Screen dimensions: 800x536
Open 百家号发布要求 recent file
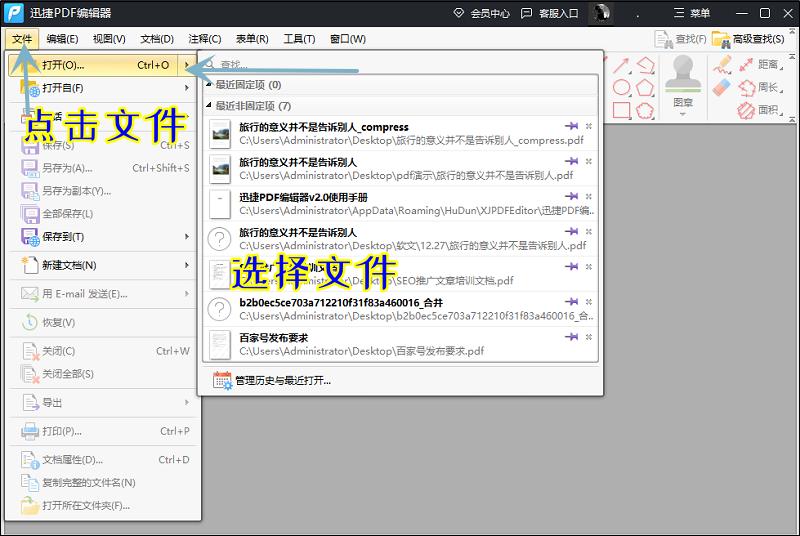pos(401,344)
